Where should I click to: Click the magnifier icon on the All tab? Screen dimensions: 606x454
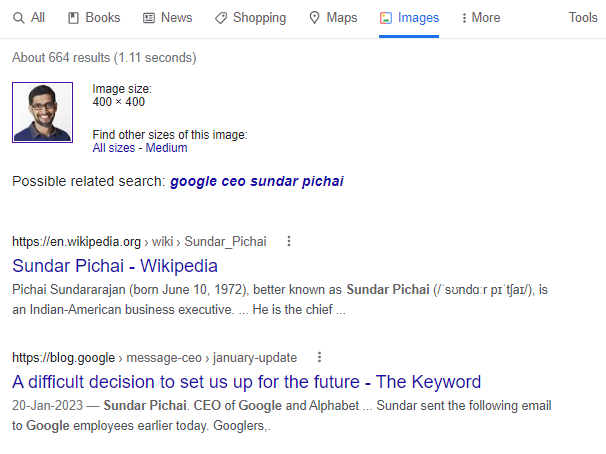pyautogui.click(x=18, y=18)
